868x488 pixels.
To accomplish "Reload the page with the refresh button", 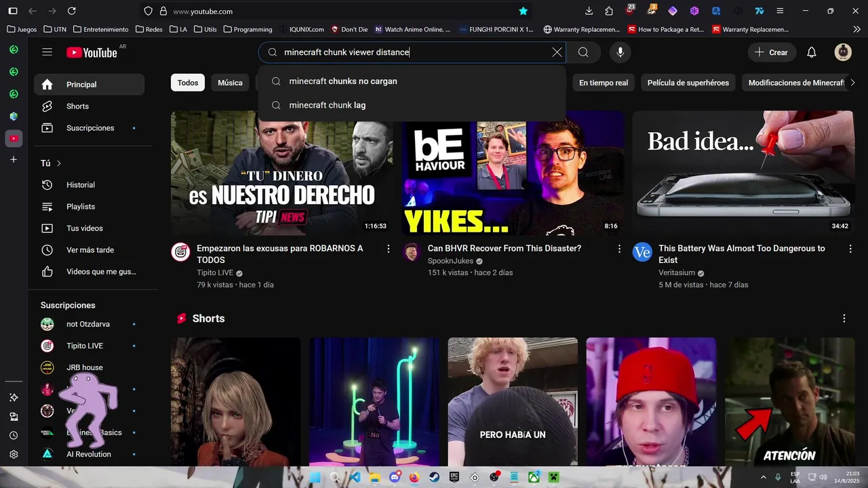I will [72, 11].
